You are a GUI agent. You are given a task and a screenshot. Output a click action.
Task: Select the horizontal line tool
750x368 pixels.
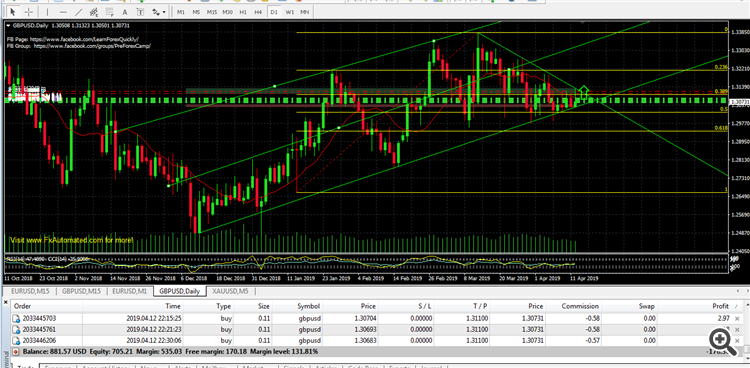click(63, 12)
